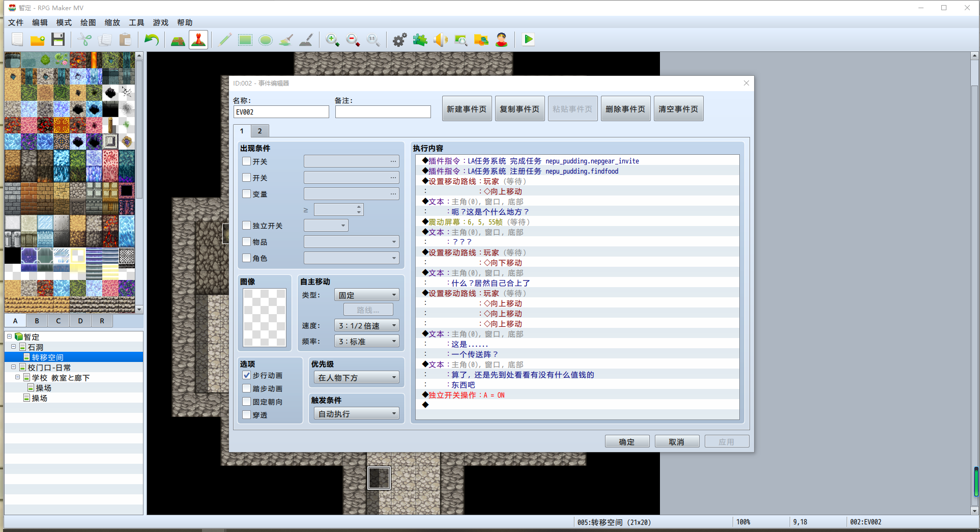Open the Sound Test speaker icon
The image size is (980, 532).
441,40
